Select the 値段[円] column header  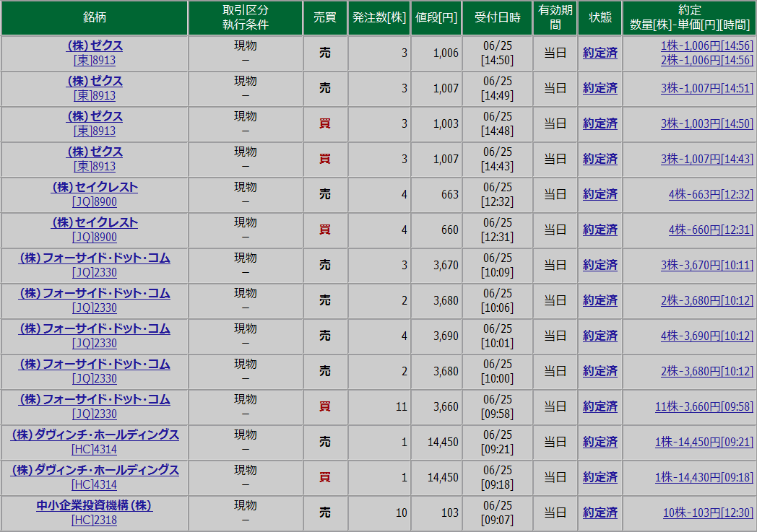point(436,18)
